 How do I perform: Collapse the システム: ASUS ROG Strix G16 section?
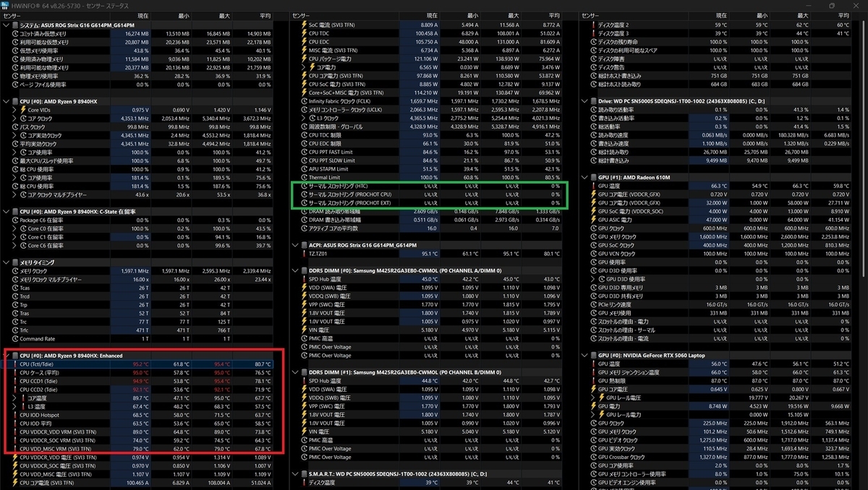coord(7,25)
